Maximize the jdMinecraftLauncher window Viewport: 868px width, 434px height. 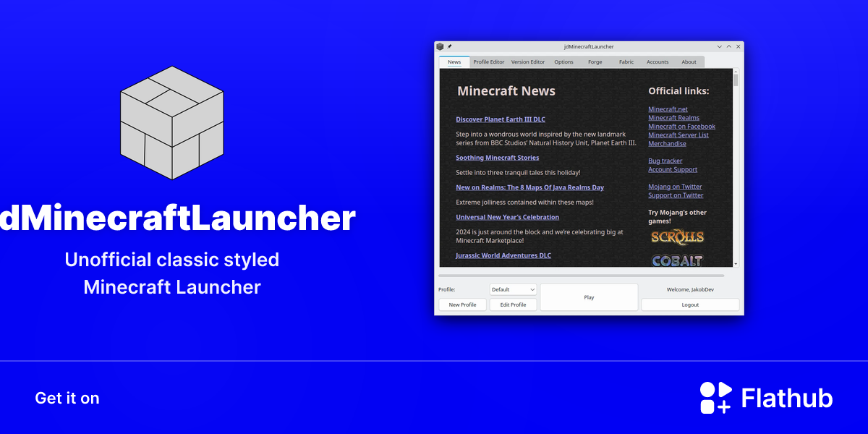(728, 46)
